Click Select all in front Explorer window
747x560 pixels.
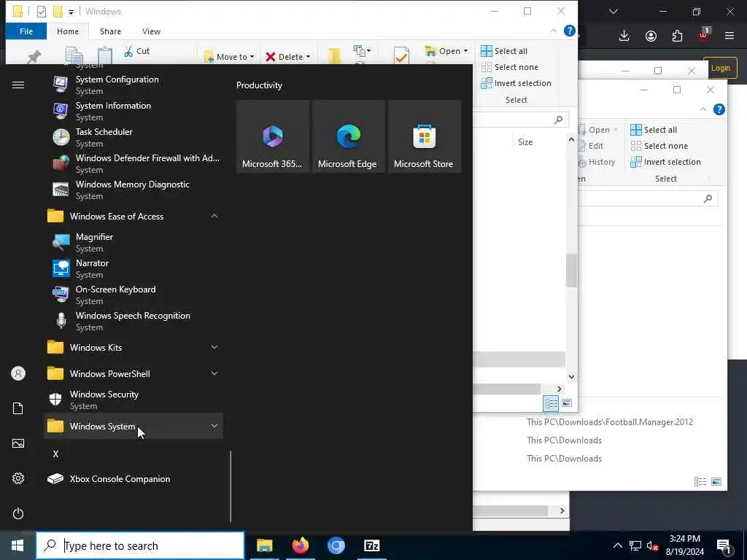click(x=504, y=51)
